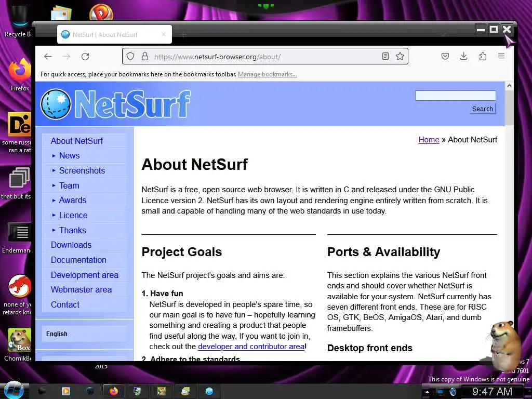
Task: Open the Firefox hamburger menu
Action: [x=501, y=56]
